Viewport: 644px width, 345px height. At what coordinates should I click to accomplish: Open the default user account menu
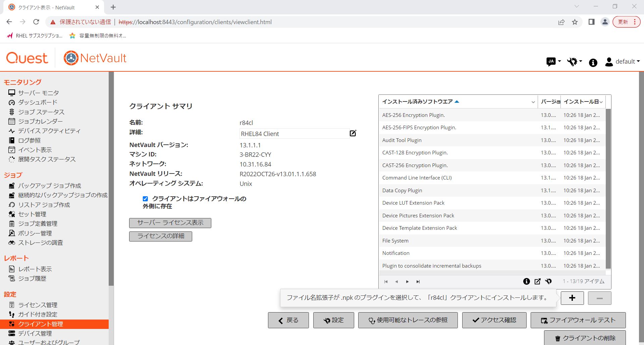(622, 62)
